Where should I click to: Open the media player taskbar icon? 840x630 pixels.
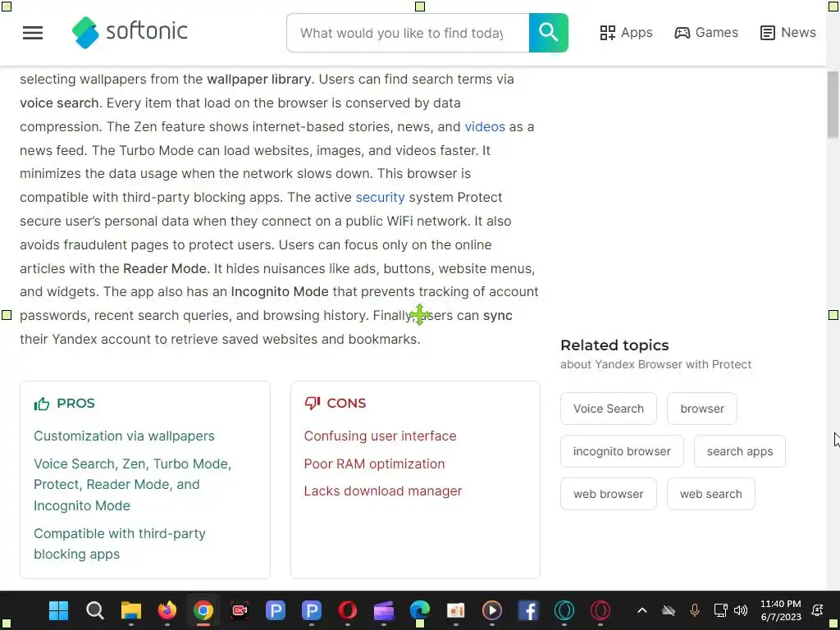[492, 610]
